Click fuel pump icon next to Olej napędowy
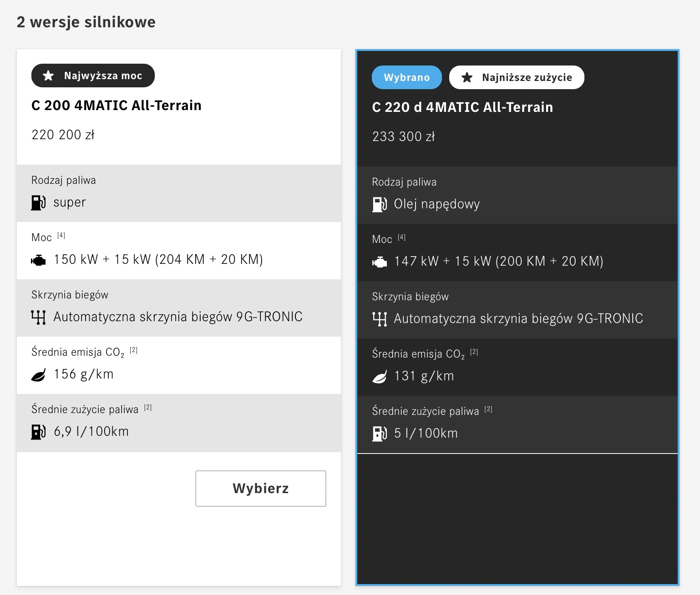 [x=379, y=204]
